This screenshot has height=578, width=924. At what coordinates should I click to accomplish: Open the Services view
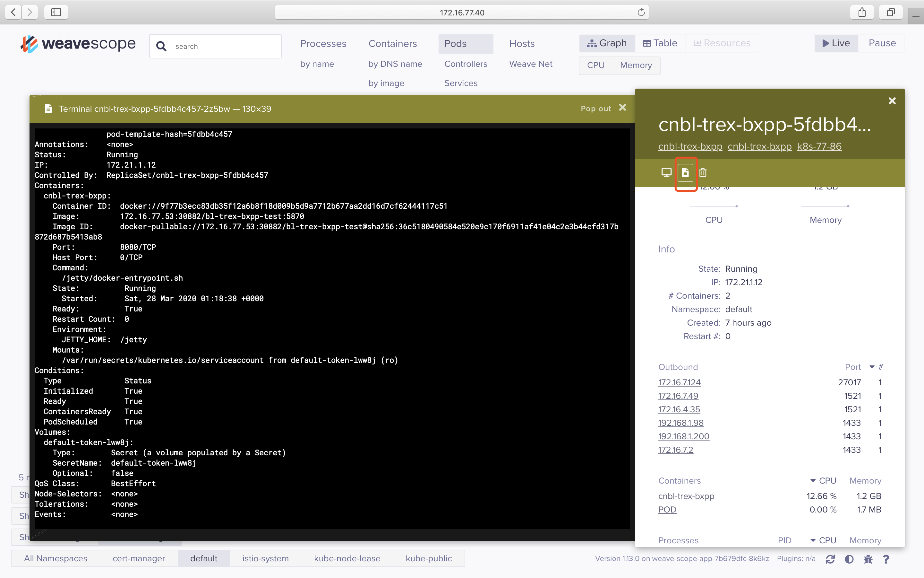[461, 83]
